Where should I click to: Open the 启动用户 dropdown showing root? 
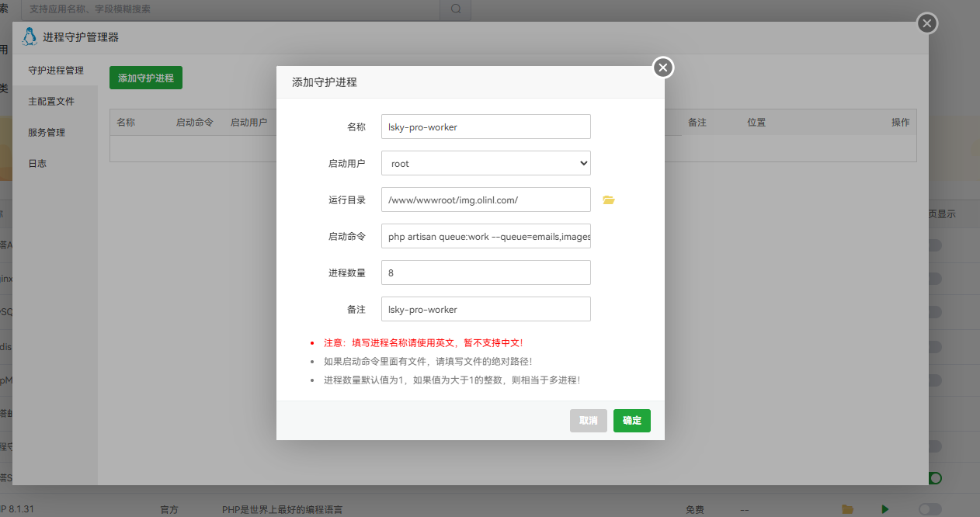click(485, 163)
